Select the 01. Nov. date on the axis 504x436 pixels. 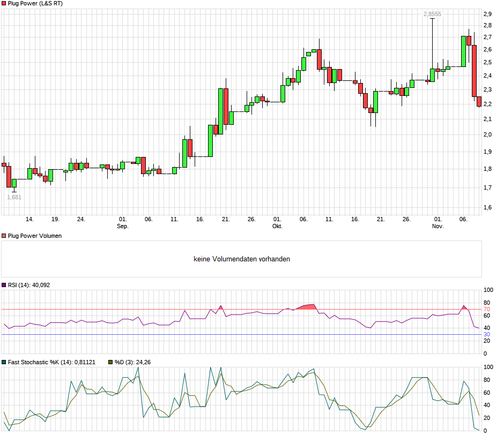(x=438, y=222)
